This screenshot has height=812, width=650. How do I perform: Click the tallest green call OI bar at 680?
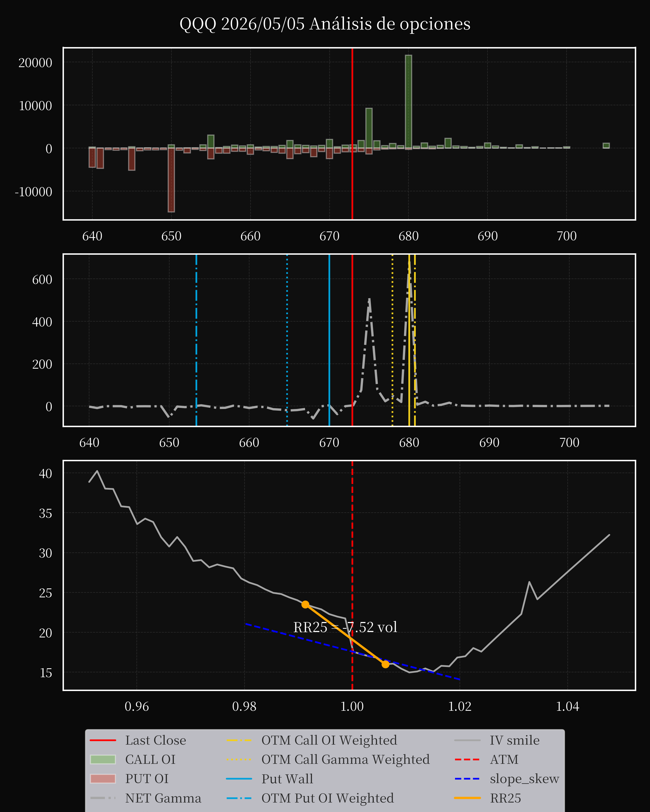click(408, 102)
